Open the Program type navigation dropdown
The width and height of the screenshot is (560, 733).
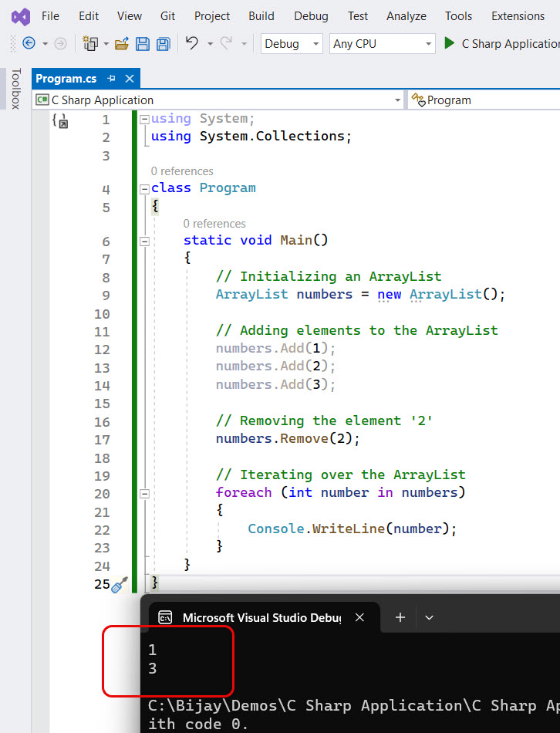coord(484,100)
